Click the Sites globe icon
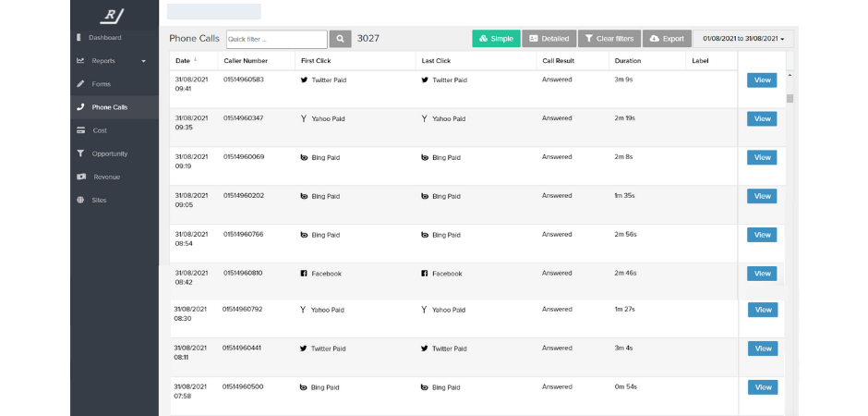Screen dimensions: 868x416 tap(81, 200)
